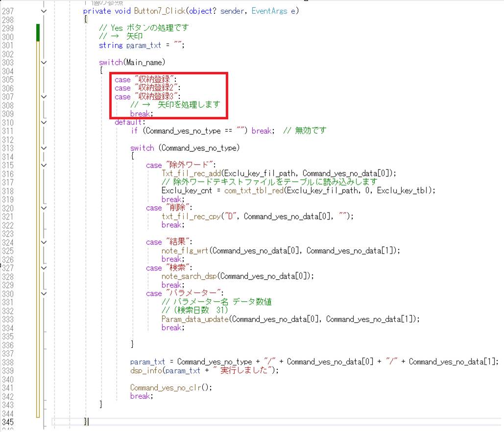Image resolution: width=504 pixels, height=432 pixels.
Task: Click the green change marker in margin
Action: 38,32
